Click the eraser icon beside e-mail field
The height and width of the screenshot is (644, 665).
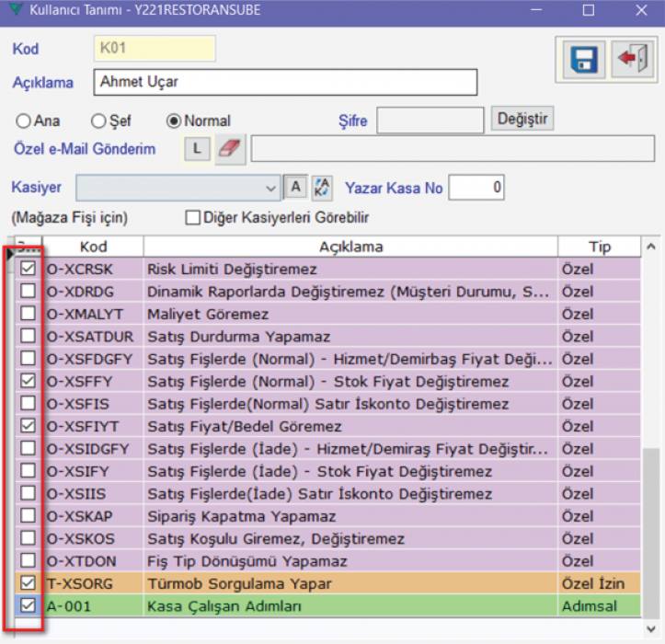231,149
